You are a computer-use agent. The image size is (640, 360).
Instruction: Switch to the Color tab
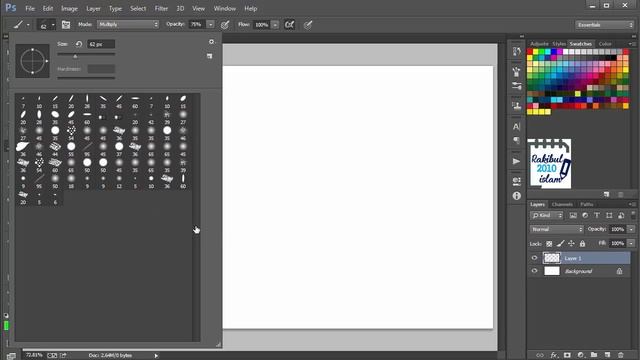[605, 44]
